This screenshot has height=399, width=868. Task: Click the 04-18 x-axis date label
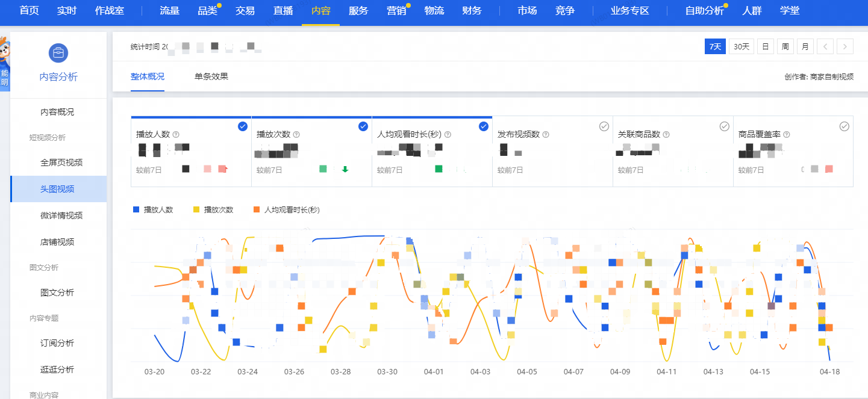point(829,372)
